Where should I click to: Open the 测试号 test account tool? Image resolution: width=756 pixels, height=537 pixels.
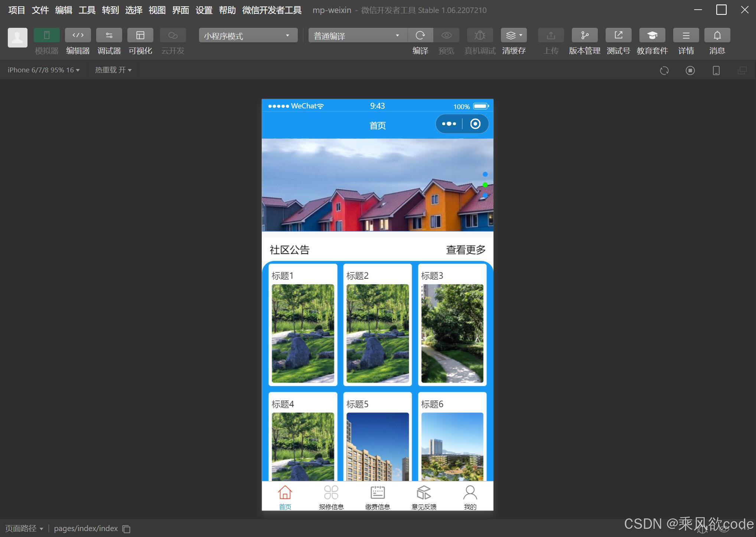pos(618,35)
